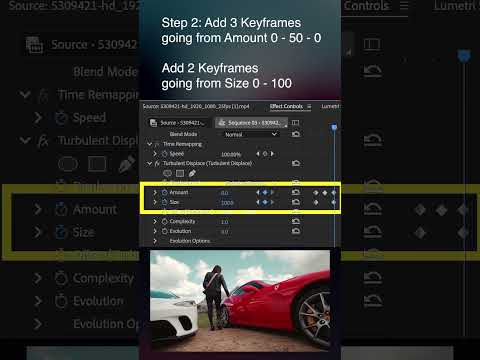Click the Sequence clip button
480x360 pixels.
pyautogui.click(x=252, y=123)
